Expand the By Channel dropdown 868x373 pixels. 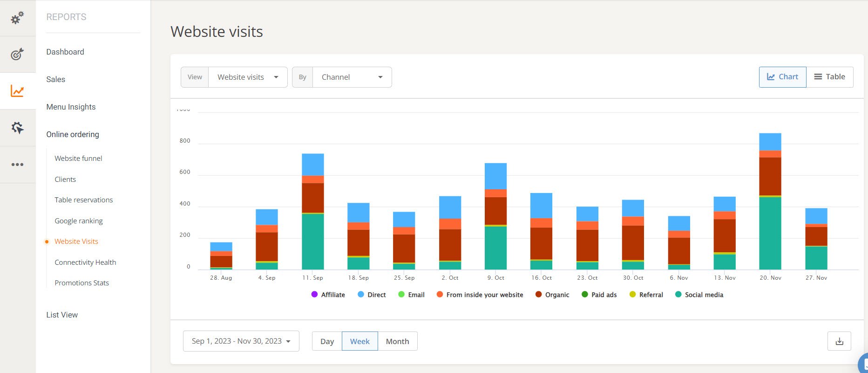[x=352, y=77]
